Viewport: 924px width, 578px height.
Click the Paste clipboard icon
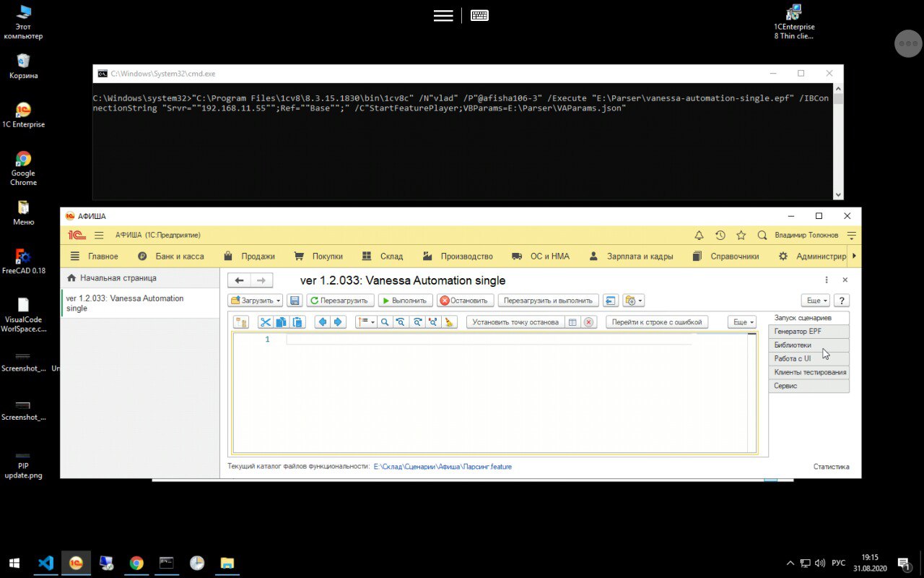click(297, 322)
